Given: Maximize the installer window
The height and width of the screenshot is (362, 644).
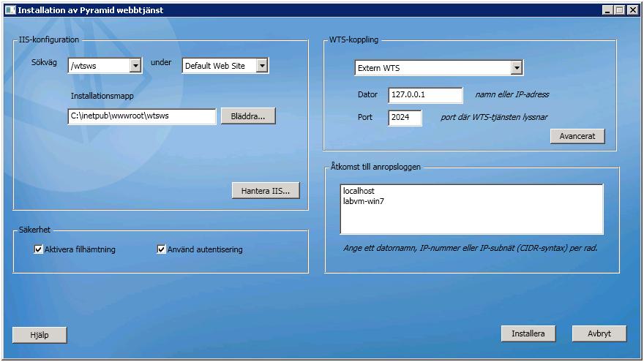Looking at the screenshot, I should coord(620,10).
